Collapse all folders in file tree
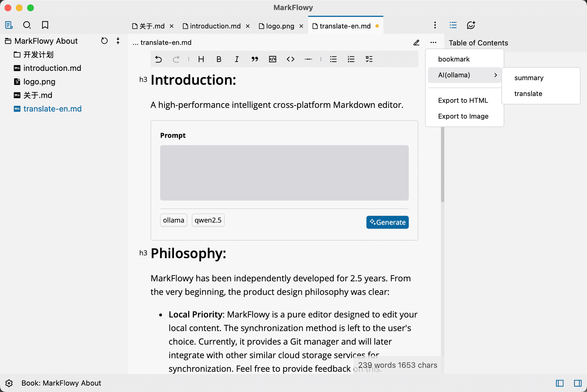The height and width of the screenshot is (392, 587). [118, 41]
